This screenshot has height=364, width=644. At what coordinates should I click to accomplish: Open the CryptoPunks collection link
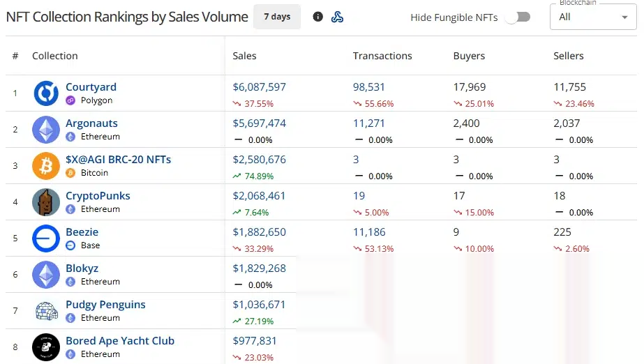click(98, 196)
